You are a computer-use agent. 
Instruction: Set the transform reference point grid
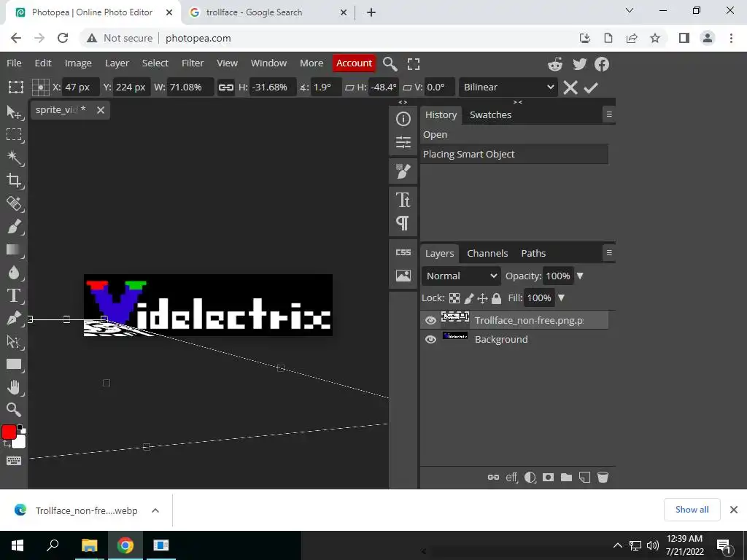click(41, 87)
